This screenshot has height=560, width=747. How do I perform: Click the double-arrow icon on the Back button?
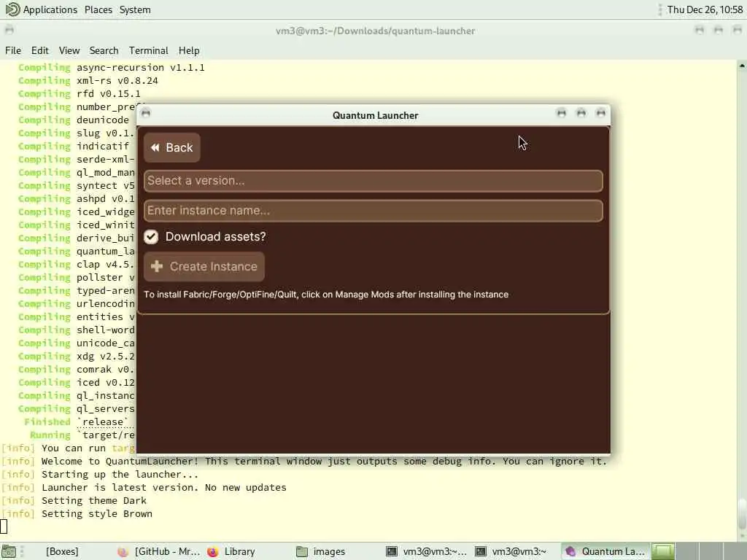[155, 147]
